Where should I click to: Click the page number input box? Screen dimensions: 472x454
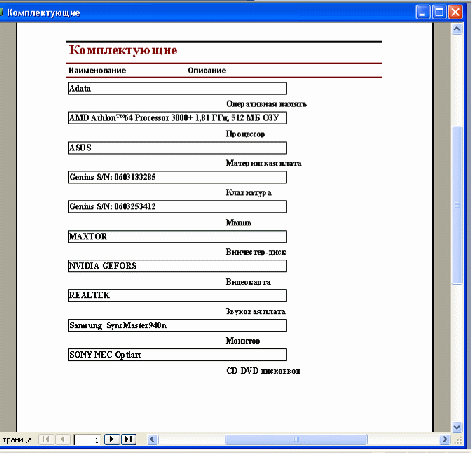click(x=87, y=440)
